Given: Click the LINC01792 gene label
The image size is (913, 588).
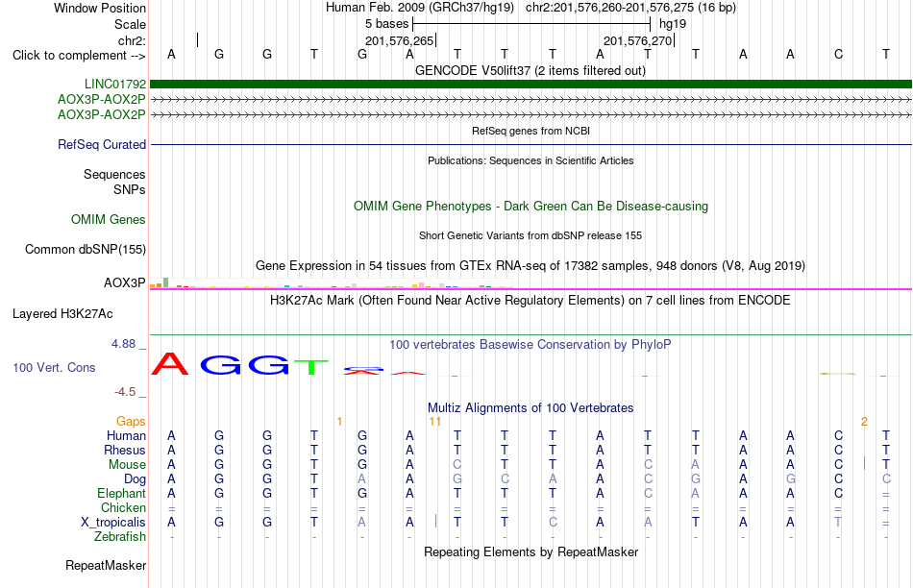Looking at the screenshot, I should [x=115, y=85].
